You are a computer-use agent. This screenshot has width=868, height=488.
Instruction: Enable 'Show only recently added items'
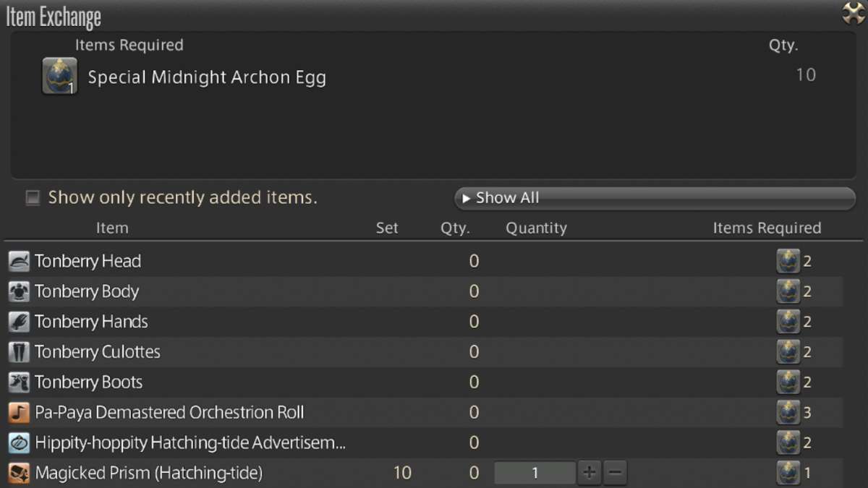(x=32, y=197)
